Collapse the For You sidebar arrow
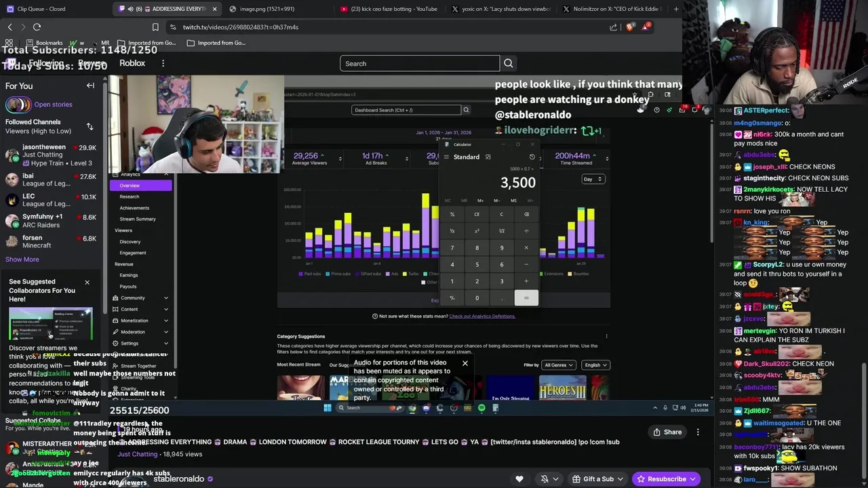 pos(90,86)
